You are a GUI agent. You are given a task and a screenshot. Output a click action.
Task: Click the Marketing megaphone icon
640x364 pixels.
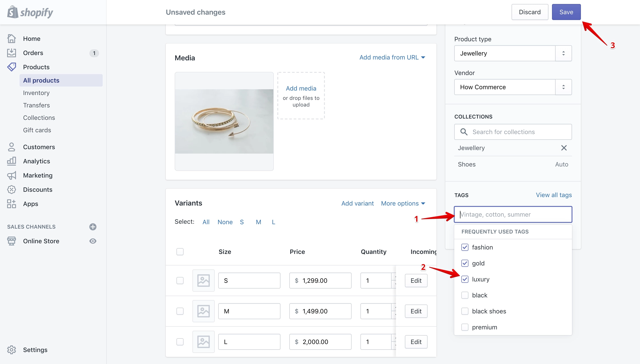pos(12,176)
